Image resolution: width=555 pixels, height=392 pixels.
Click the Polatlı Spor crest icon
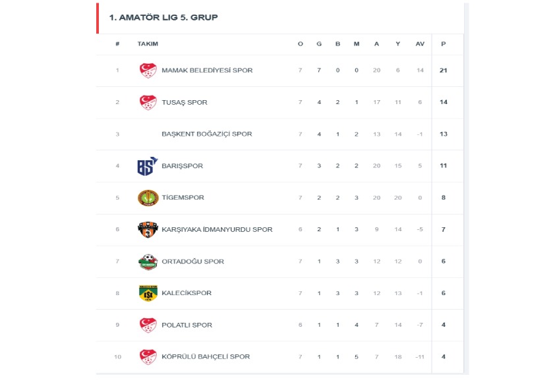[x=148, y=325]
